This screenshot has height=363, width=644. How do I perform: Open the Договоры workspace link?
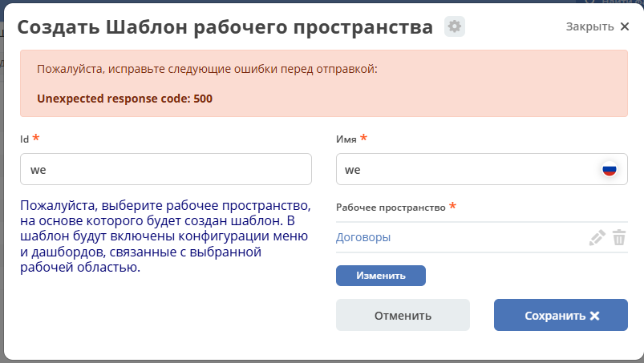tap(363, 238)
